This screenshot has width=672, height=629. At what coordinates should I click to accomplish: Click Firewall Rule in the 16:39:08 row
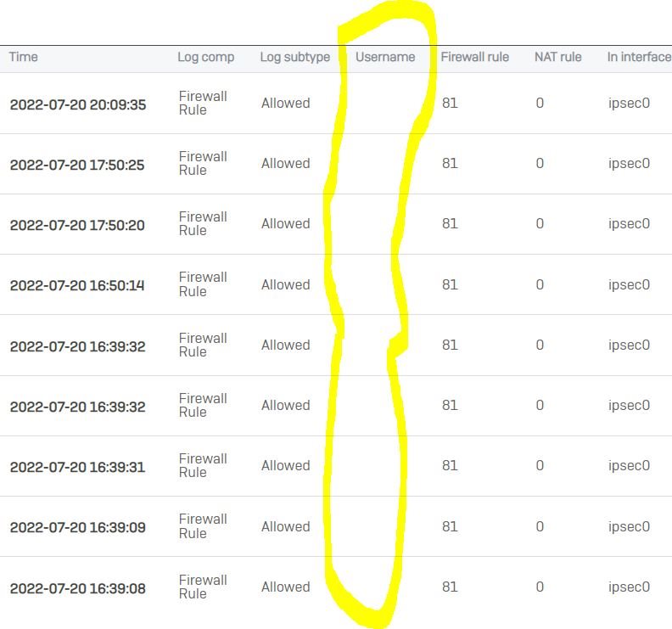(x=203, y=587)
